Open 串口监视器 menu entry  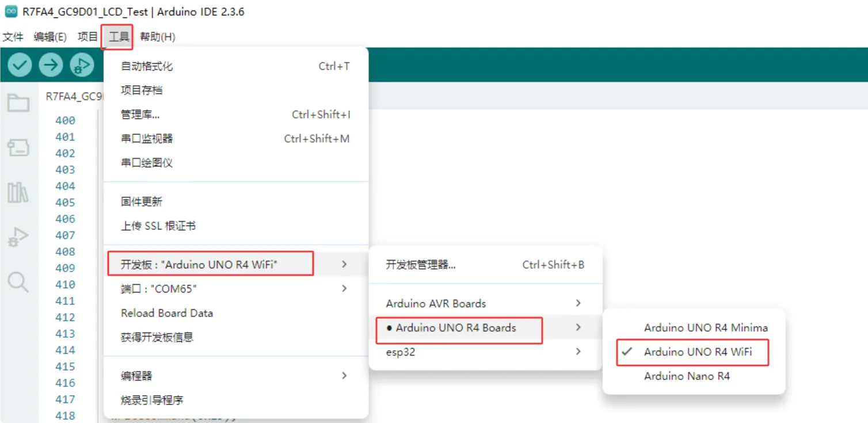(x=235, y=139)
